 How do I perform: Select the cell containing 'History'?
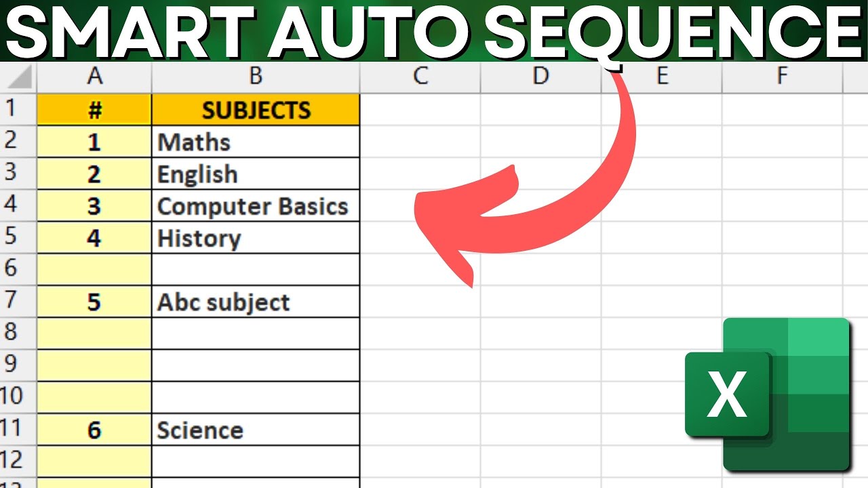coord(256,237)
